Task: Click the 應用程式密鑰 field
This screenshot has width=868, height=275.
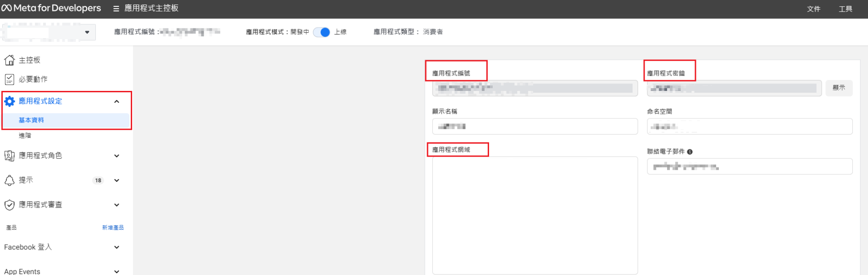Action: [734, 88]
